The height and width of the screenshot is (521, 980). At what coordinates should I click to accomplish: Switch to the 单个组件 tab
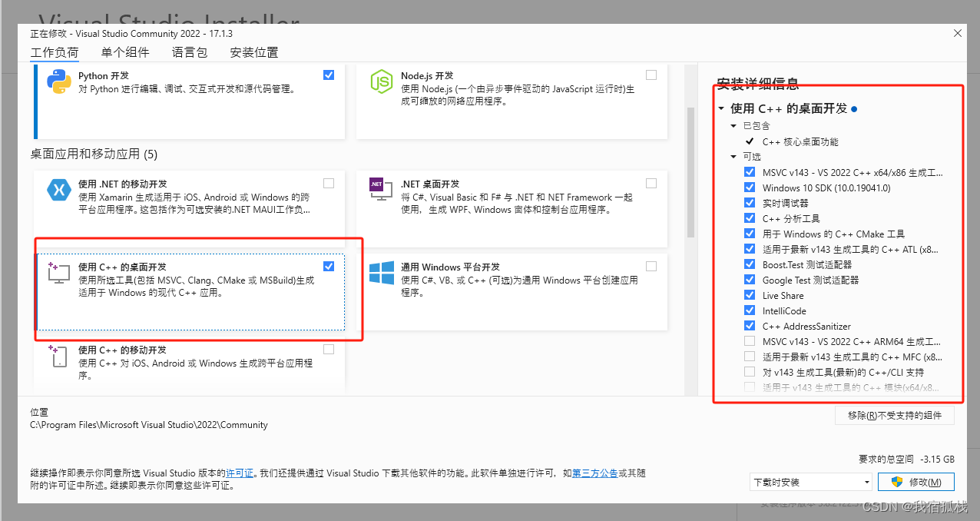pyautogui.click(x=125, y=52)
